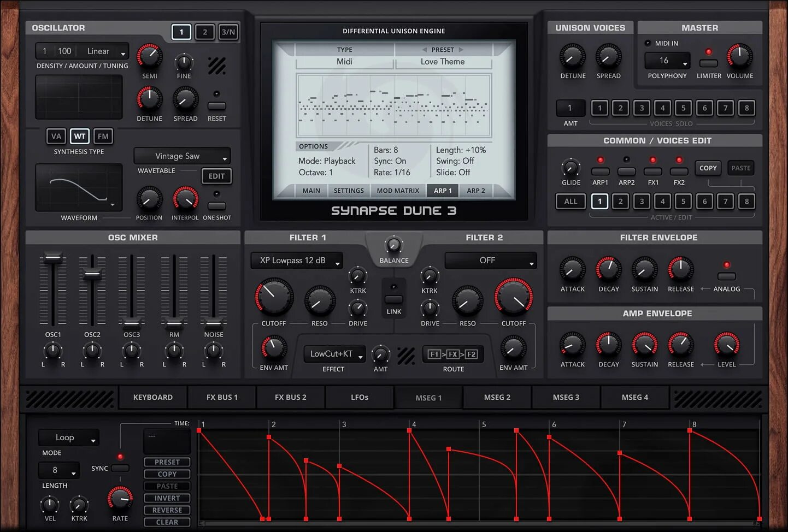Open the Filter 2 OFF type dropdown
Image resolution: width=788 pixels, height=532 pixels.
(x=491, y=261)
